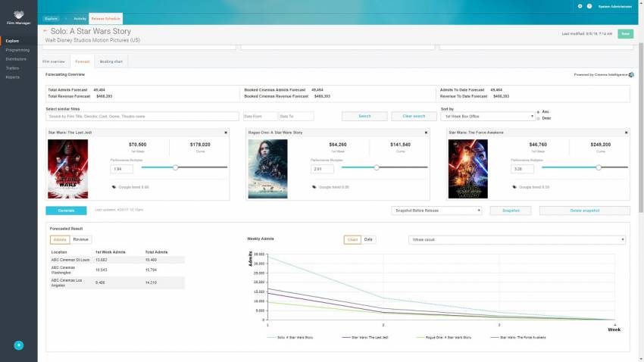Switch to Release Schedule tab
The height and width of the screenshot is (362, 644).
[105, 18]
